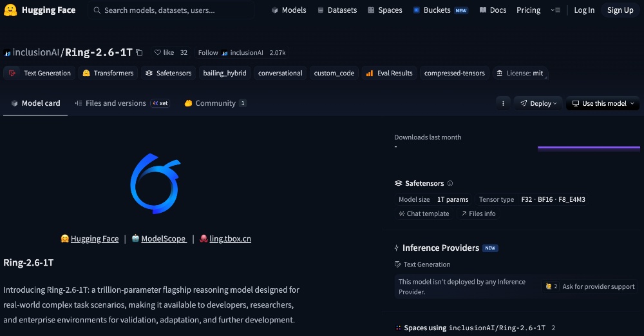Select the Safetensors tag
The height and width of the screenshot is (336, 644).
click(168, 73)
